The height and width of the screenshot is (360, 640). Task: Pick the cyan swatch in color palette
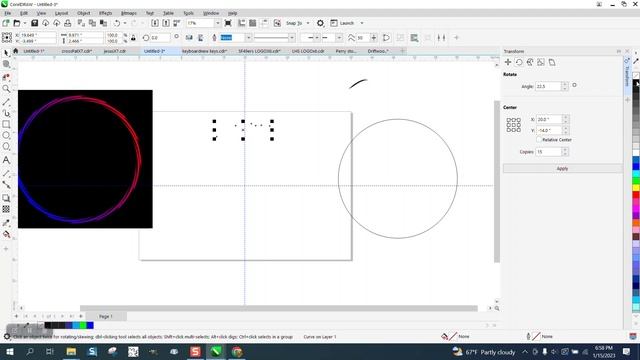(x=636, y=174)
